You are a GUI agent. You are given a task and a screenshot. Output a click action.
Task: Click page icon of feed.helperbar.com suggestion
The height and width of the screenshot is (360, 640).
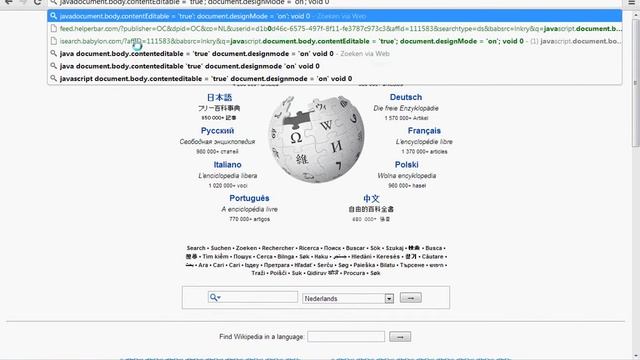coord(53,29)
